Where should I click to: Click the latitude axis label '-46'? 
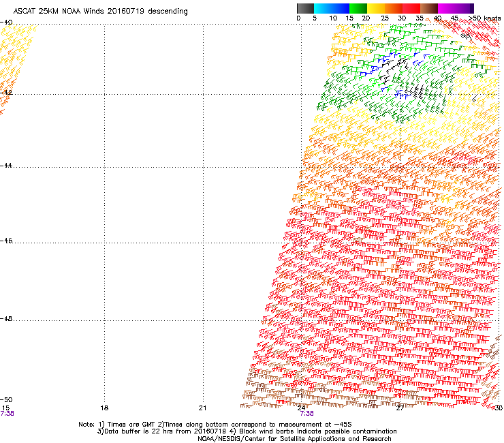6,241
